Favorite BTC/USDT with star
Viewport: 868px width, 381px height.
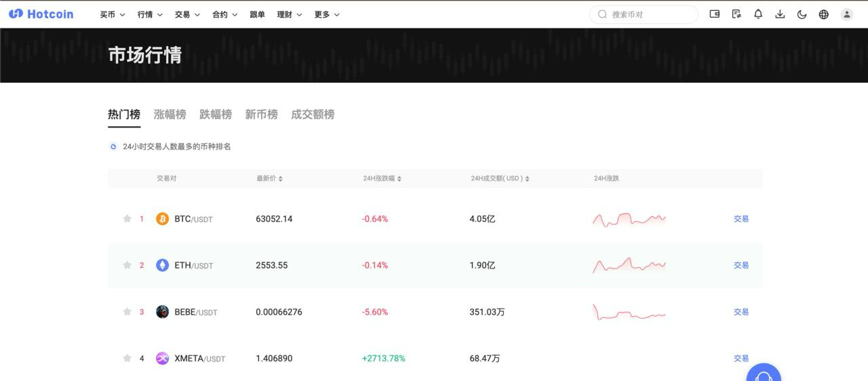(x=127, y=219)
